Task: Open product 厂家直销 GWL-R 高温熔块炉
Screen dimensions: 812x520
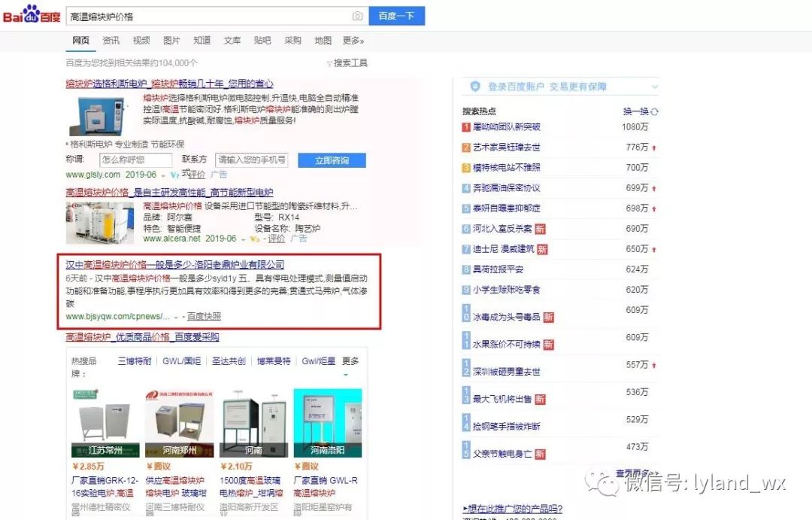Action: pyautogui.click(x=326, y=487)
